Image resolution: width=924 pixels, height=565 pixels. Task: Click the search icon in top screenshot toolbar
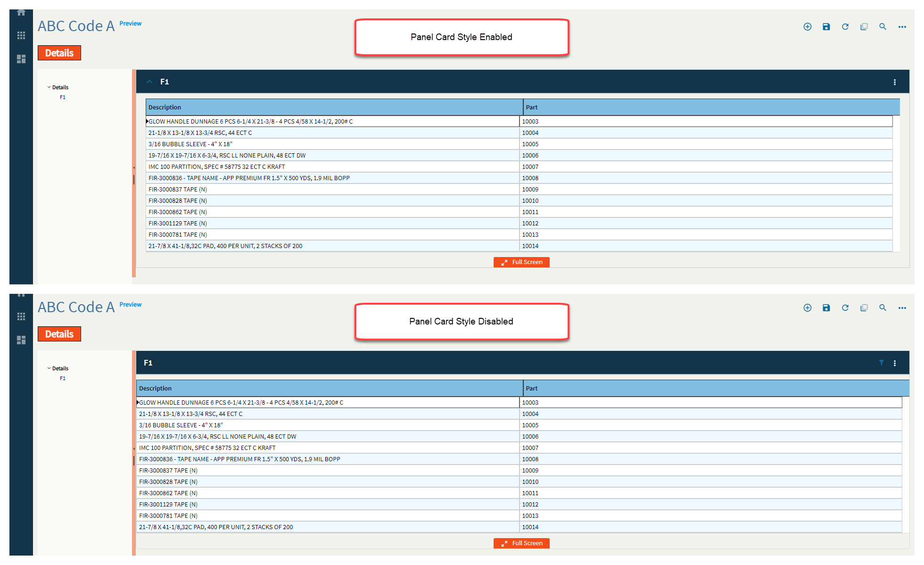(x=883, y=27)
